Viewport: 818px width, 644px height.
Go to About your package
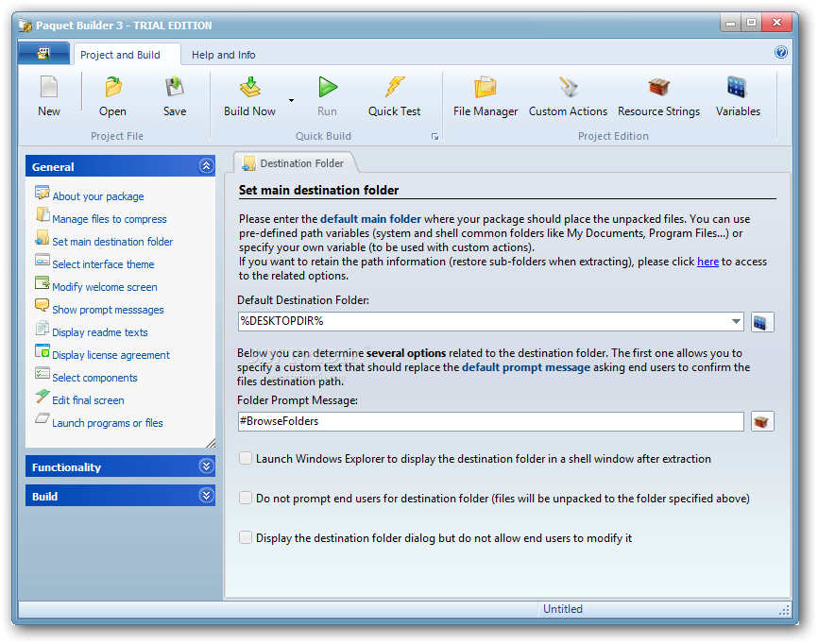coord(98,196)
